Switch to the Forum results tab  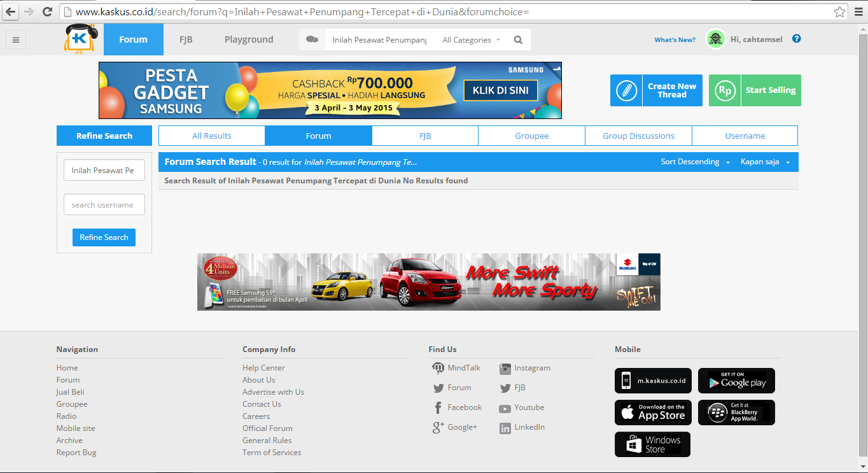click(x=318, y=136)
